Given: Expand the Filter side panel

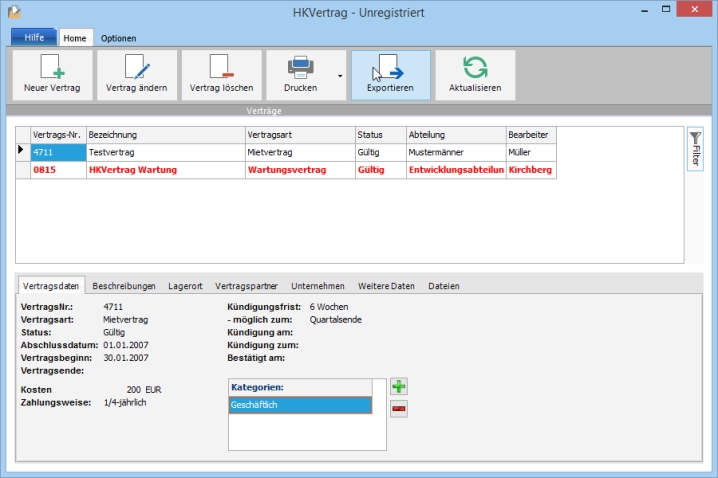Looking at the screenshot, I should 695,149.
